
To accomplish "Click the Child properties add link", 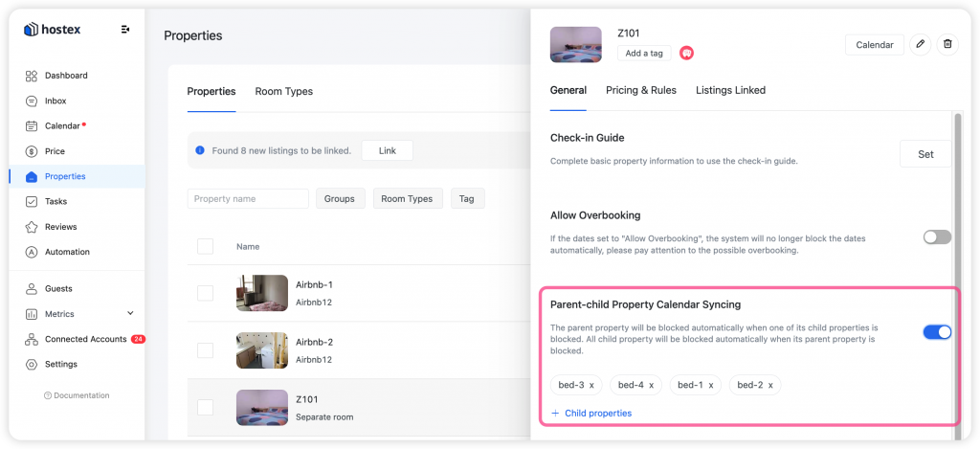I will pyautogui.click(x=591, y=414).
